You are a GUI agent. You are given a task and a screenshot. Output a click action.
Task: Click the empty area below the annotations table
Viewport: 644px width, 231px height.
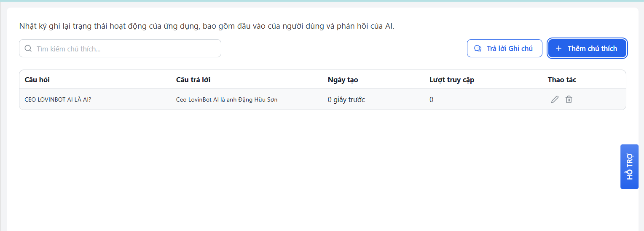295,169
